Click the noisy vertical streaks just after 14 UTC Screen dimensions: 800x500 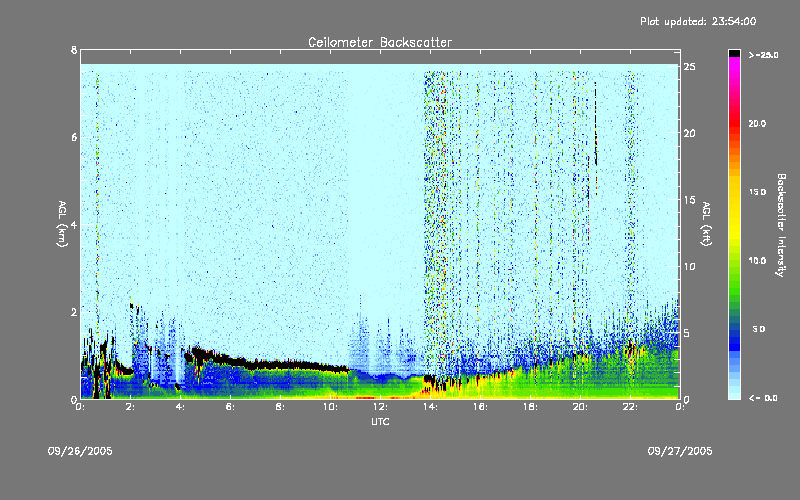436,224
